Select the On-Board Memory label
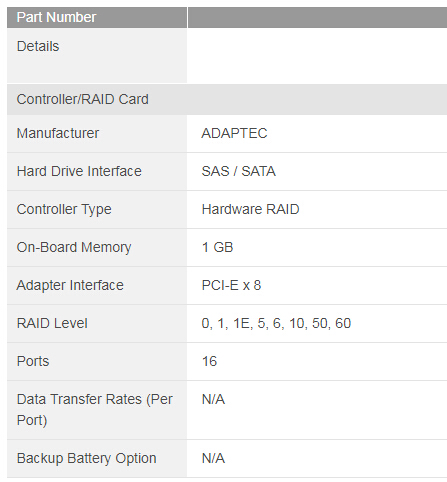The height and width of the screenshot is (482, 447). coord(74,248)
